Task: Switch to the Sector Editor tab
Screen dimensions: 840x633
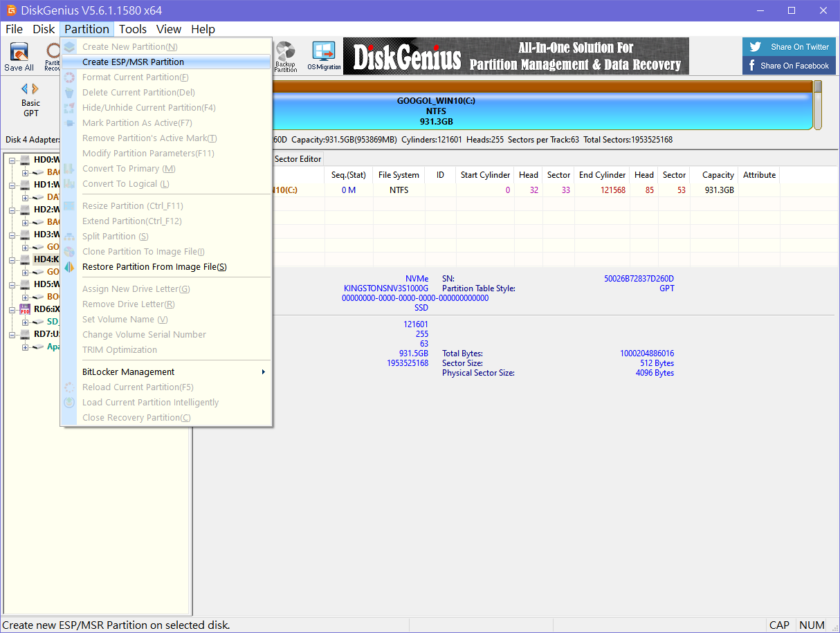Action: (x=298, y=159)
